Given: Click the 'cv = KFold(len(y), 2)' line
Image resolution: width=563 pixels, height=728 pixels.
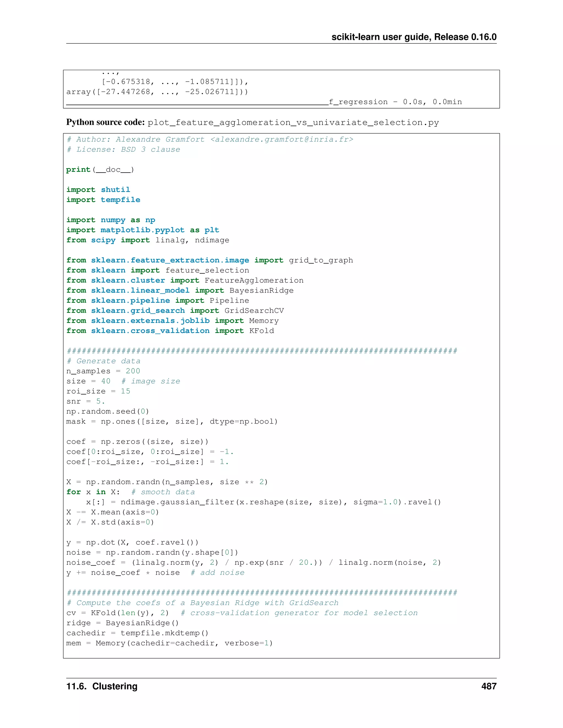Looking at the screenshot, I should (x=242, y=613).
